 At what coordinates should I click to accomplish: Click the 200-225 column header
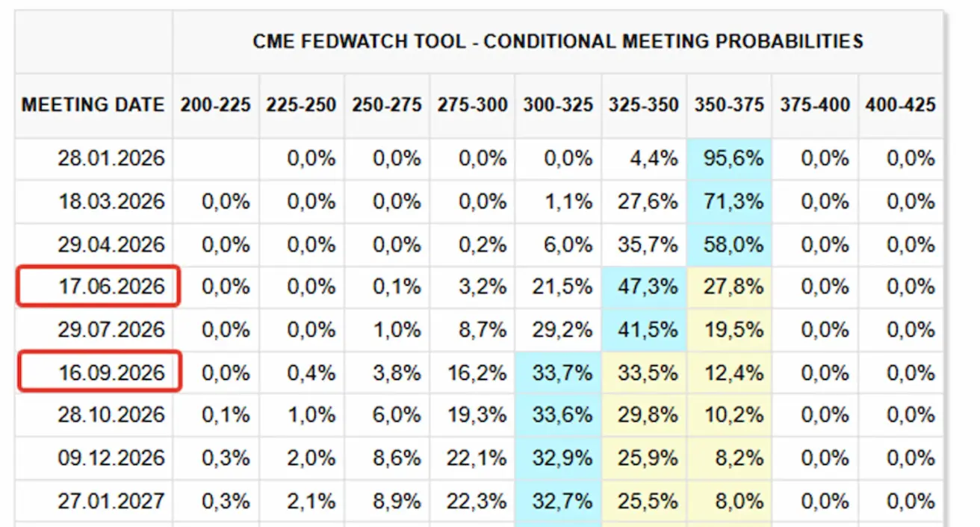click(x=216, y=105)
